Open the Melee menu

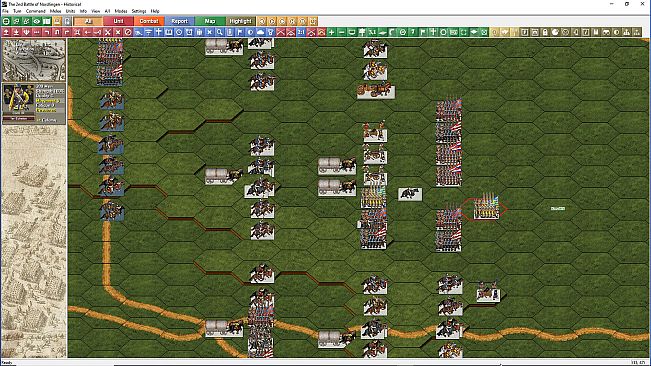(55, 11)
